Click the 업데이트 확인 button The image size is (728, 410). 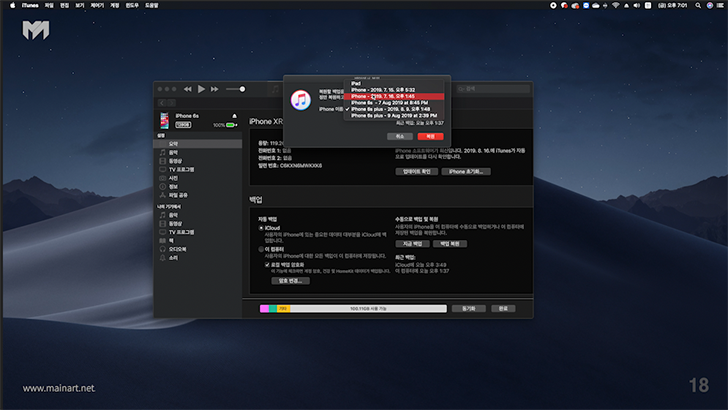click(416, 172)
